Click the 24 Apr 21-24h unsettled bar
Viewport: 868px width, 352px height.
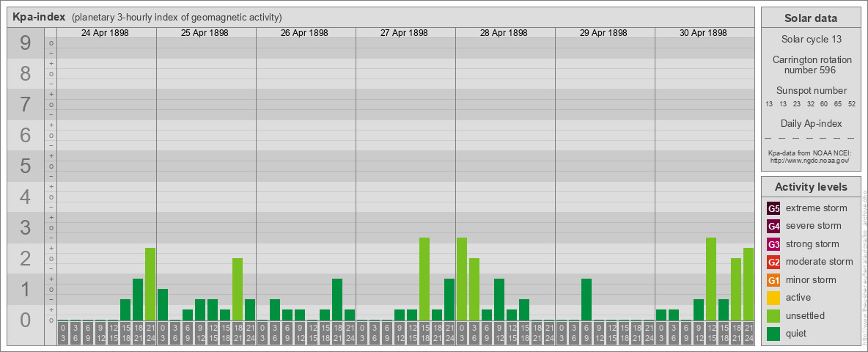click(150, 285)
